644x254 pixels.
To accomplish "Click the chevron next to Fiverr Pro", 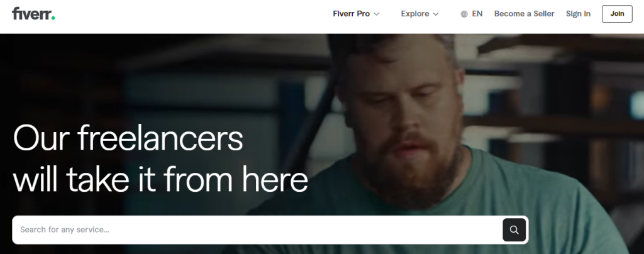I will (x=376, y=14).
